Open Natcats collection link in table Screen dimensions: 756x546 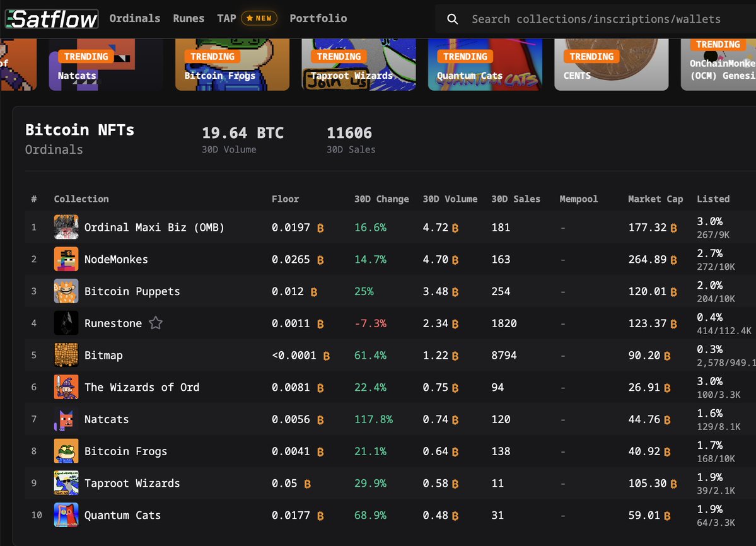coord(107,419)
